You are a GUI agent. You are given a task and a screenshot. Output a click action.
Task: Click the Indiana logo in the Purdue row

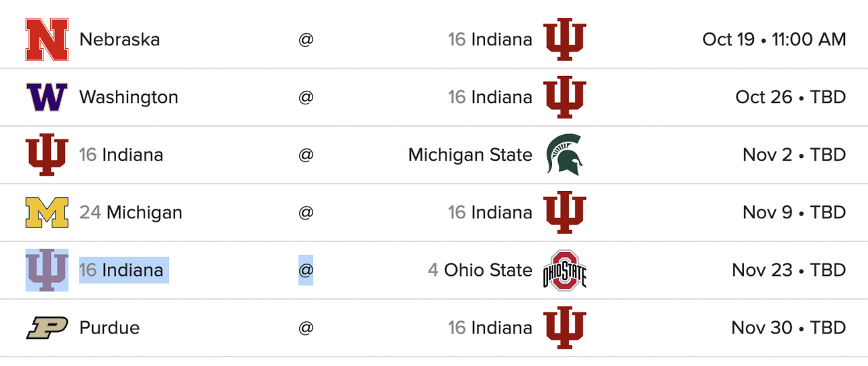pyautogui.click(x=565, y=327)
